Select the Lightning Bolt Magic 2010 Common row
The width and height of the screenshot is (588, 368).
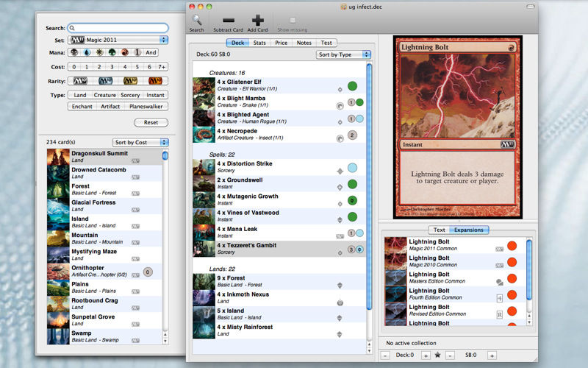click(x=454, y=261)
